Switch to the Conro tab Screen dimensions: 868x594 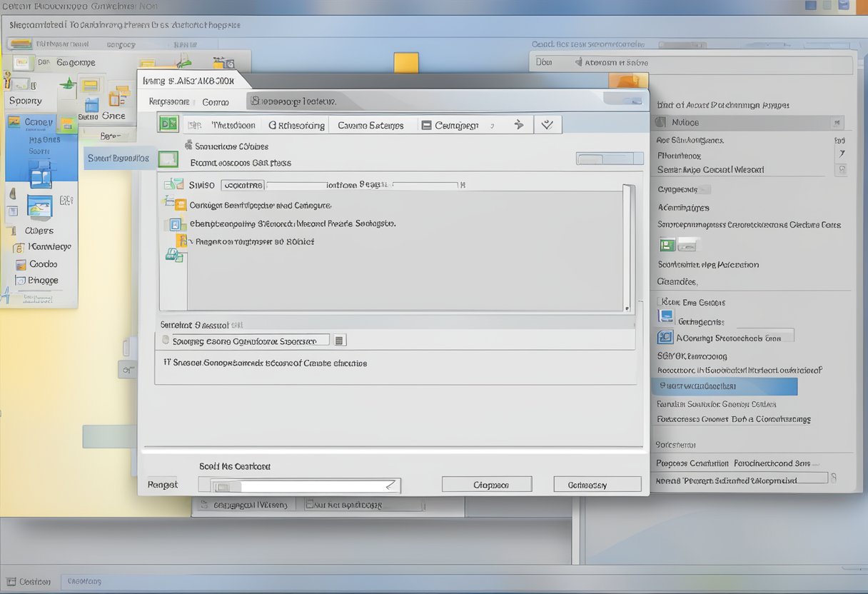[215, 102]
